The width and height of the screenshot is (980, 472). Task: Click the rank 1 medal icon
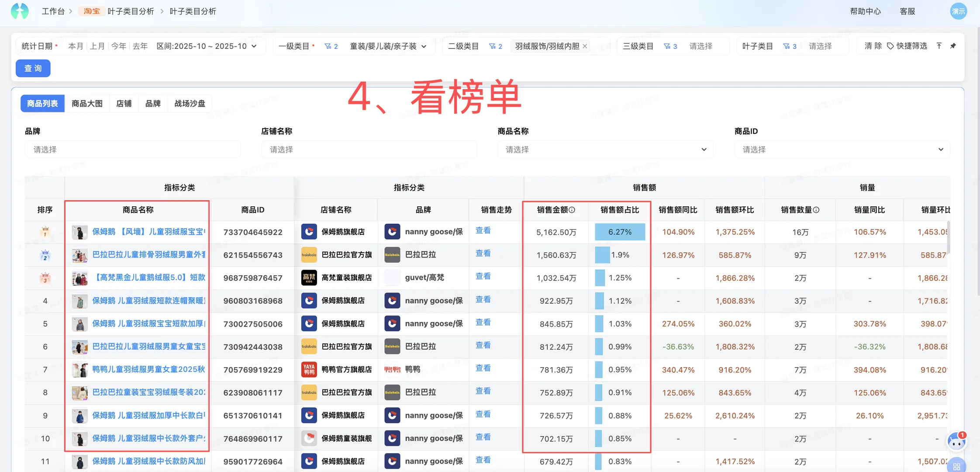[x=45, y=232]
